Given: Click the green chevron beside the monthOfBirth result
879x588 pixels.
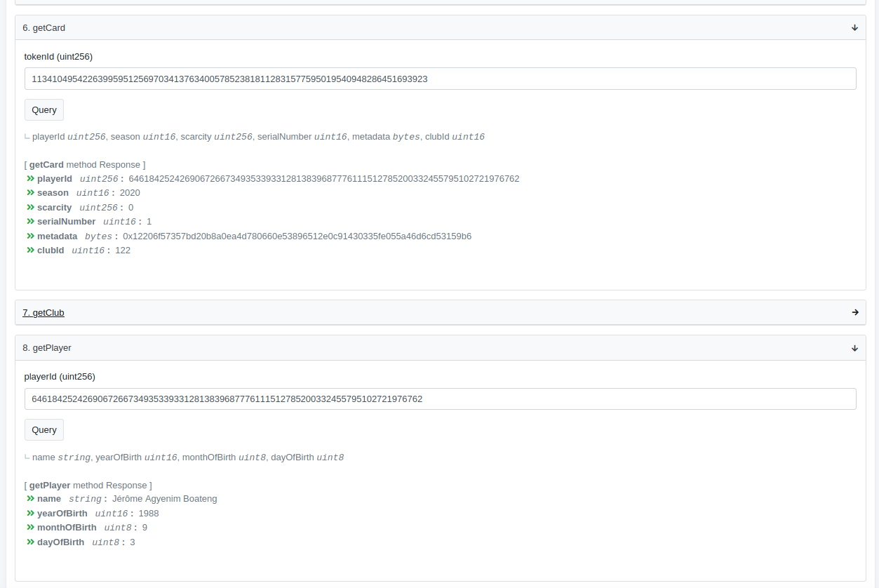Looking at the screenshot, I should point(31,528).
